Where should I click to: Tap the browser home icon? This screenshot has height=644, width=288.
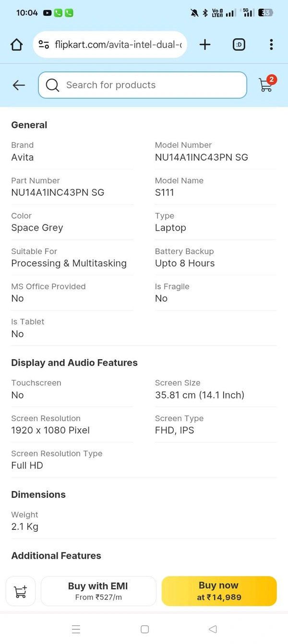pos(17,45)
